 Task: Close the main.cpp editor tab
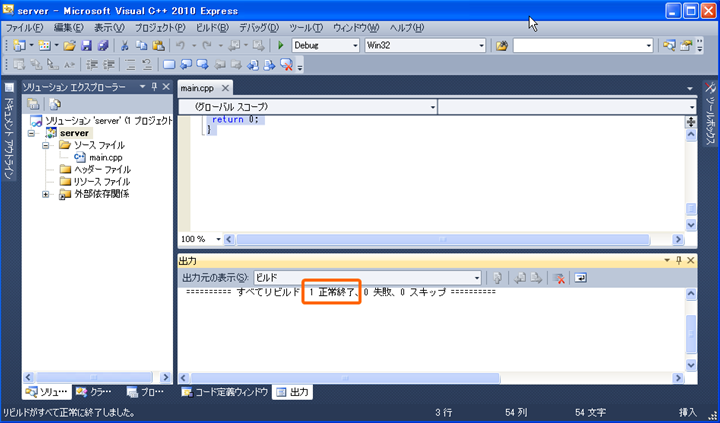tap(225, 88)
